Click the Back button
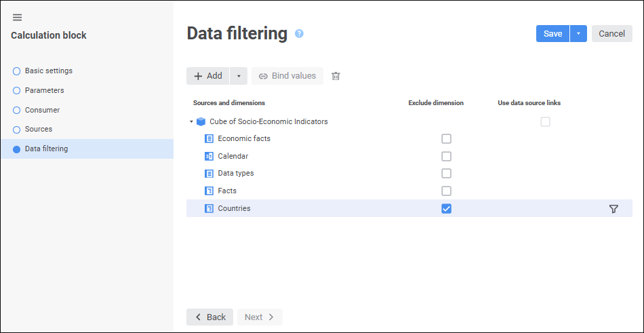Screen dimensions: 644x333 209,317
